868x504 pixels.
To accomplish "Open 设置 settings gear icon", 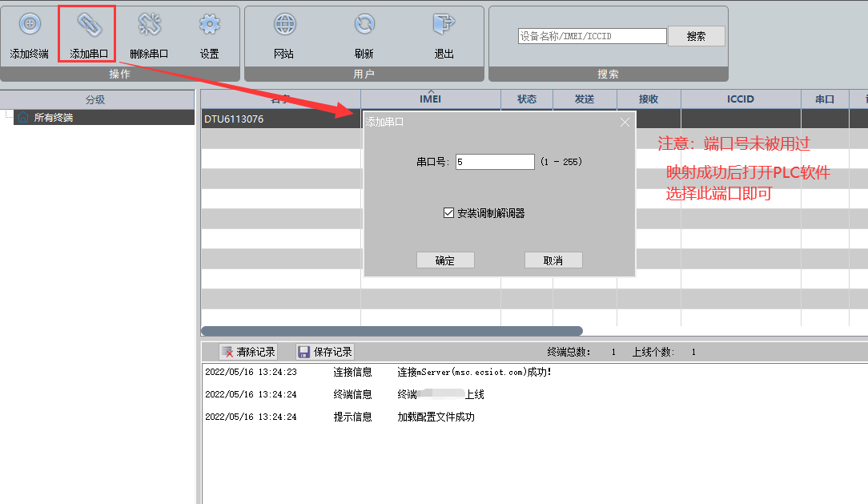I will tap(209, 24).
